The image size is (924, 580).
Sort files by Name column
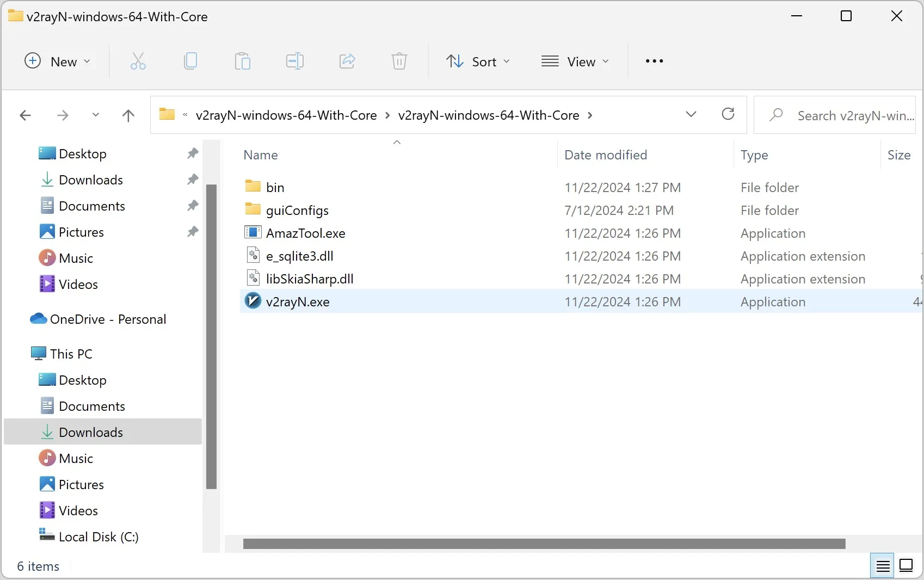click(x=261, y=155)
